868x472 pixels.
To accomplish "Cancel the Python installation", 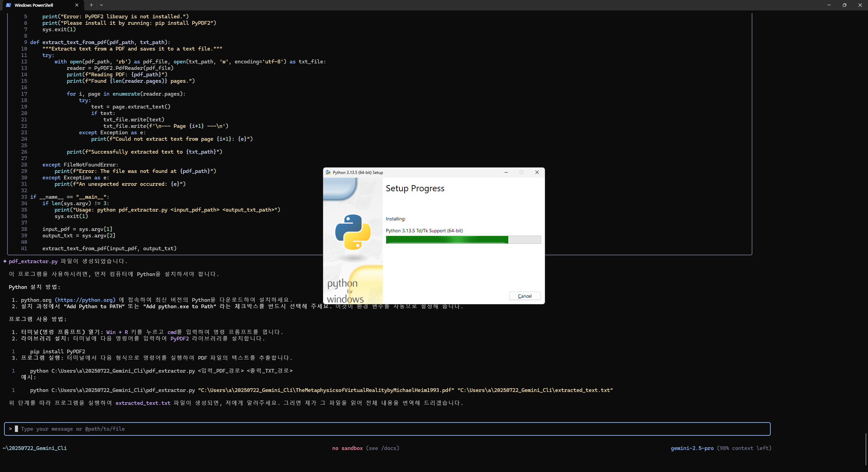I will coord(525,296).
